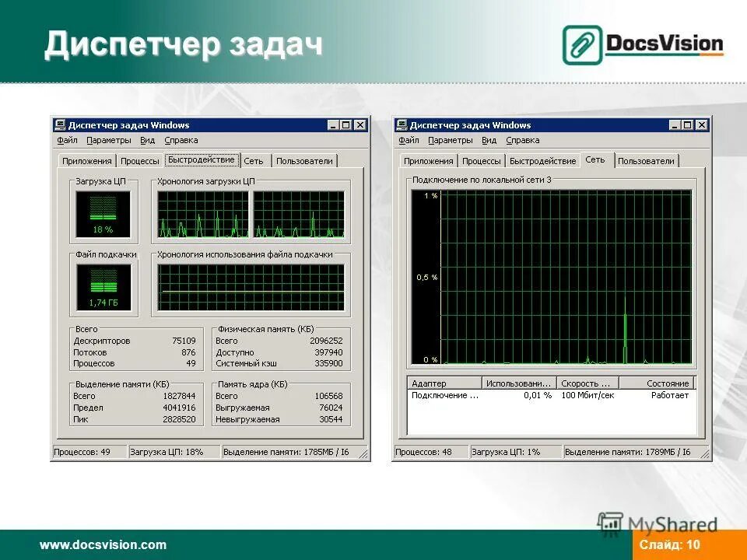Click the Task Manager icon in left window title bar

tap(58, 124)
